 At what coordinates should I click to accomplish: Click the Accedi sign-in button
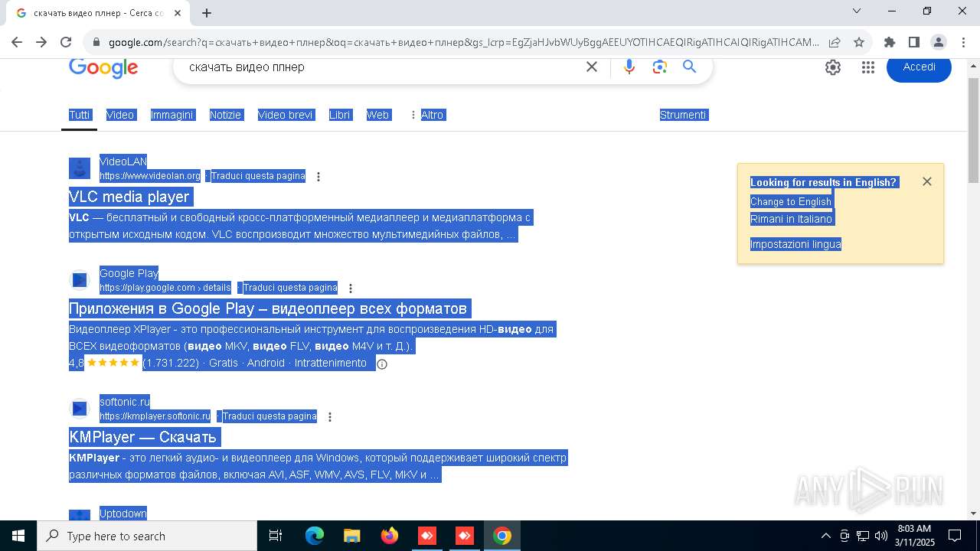[x=919, y=67]
